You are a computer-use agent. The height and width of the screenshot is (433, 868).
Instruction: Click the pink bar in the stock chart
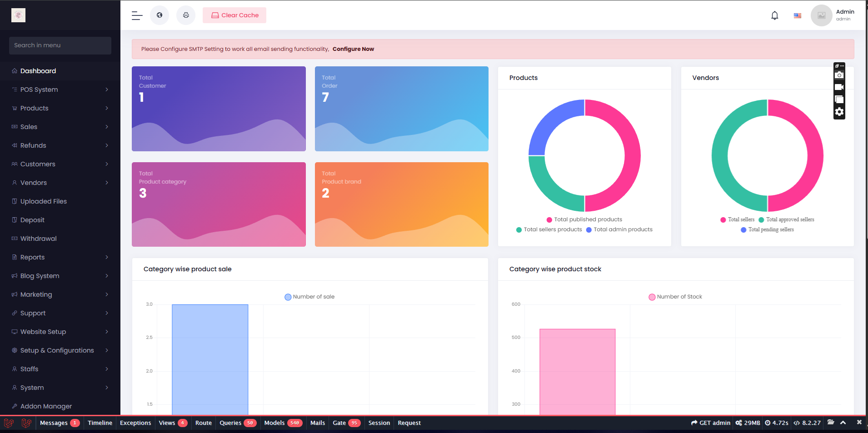[x=577, y=372]
